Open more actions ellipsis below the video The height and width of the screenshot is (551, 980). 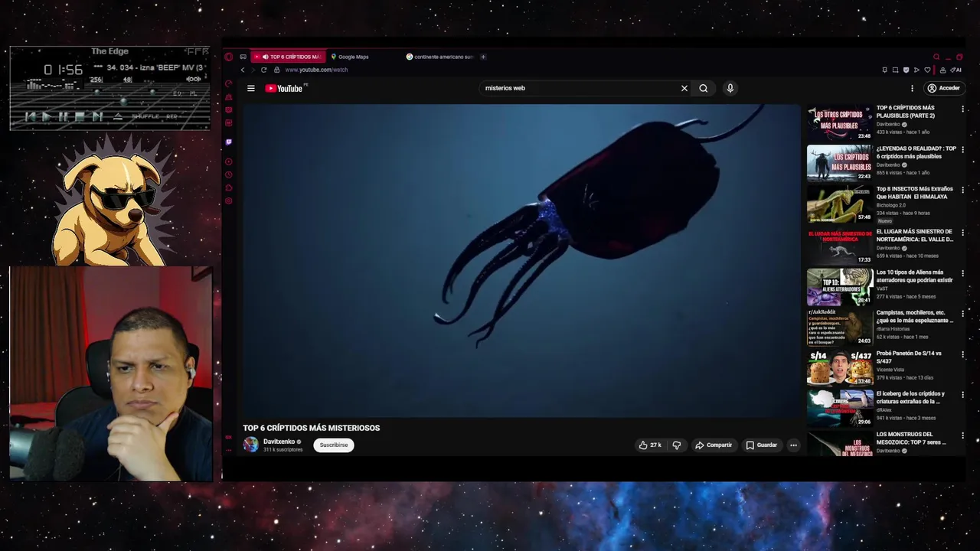point(793,445)
